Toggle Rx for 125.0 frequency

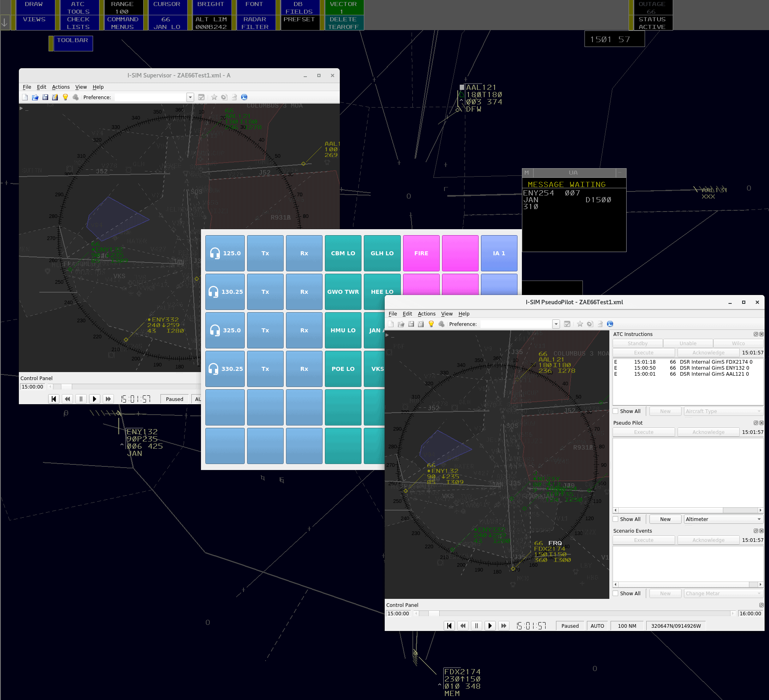[304, 253]
